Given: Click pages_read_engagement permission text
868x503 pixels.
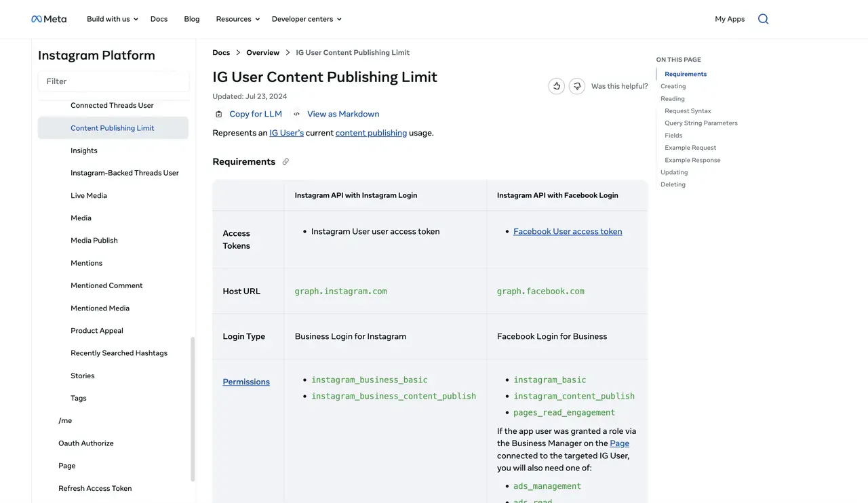Looking at the screenshot, I should click(564, 412).
